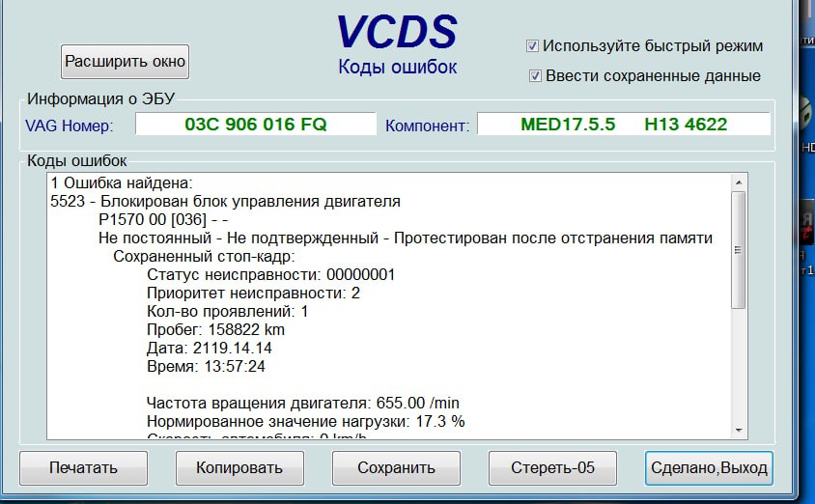Uncheck Ввести сохраненные данные checkbox
815x504 pixels.
[x=535, y=76]
